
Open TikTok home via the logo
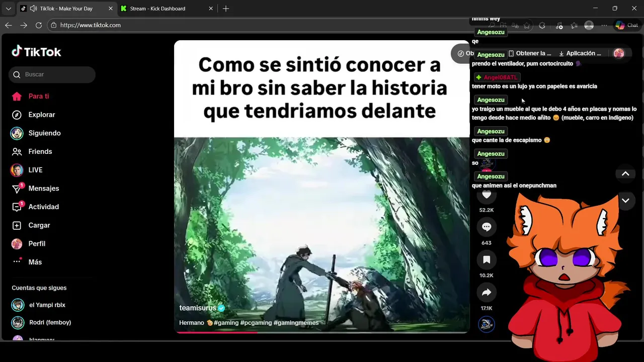coord(36,52)
